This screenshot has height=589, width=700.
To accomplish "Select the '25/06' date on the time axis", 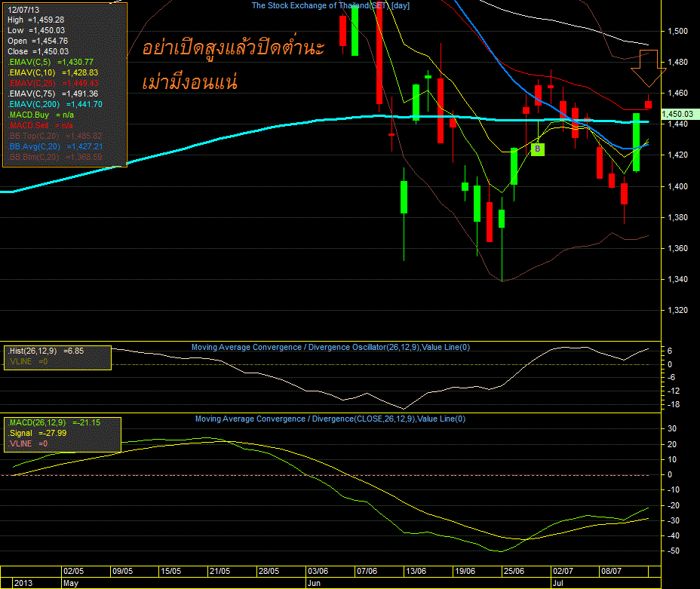I will pyautogui.click(x=514, y=571).
